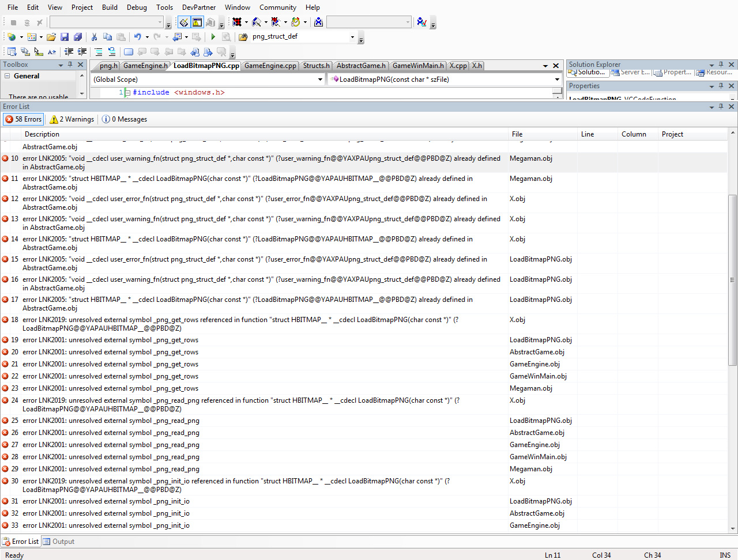The image size is (738, 560).
Task: Start debugging with the green play icon
Action: (213, 36)
